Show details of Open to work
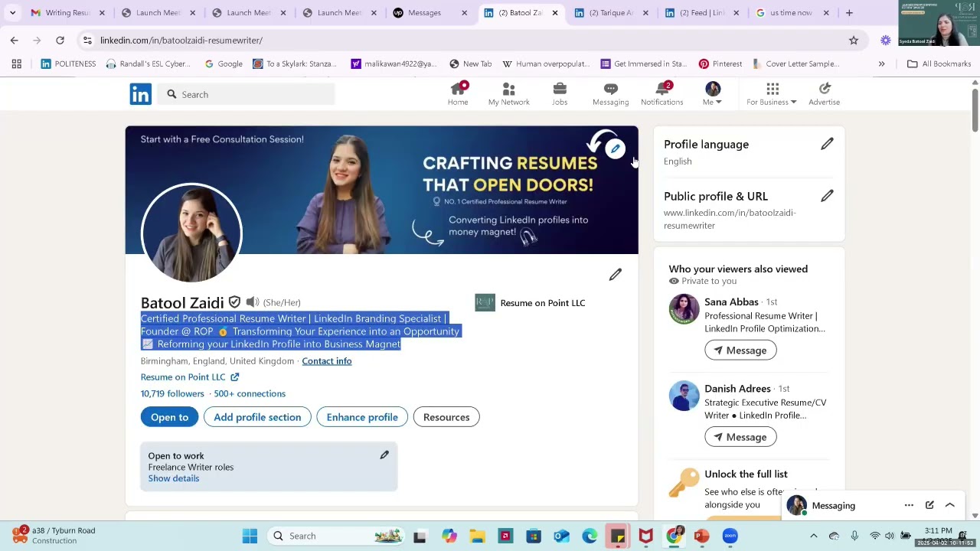The width and height of the screenshot is (980, 551). (x=173, y=478)
